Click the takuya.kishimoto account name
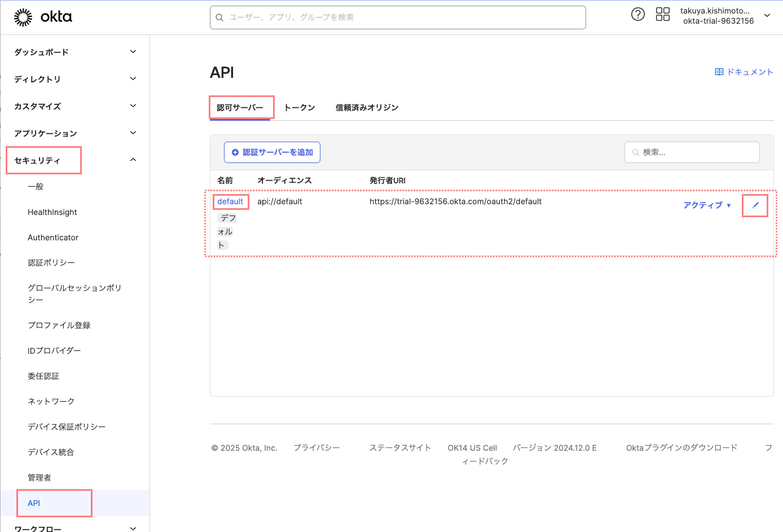The image size is (783, 532). (x=715, y=11)
